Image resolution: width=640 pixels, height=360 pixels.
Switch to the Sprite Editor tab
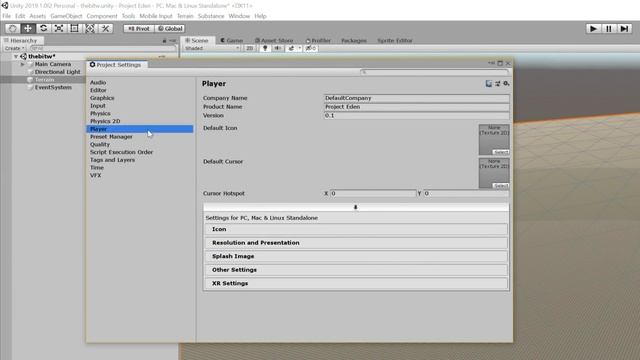pyautogui.click(x=394, y=40)
